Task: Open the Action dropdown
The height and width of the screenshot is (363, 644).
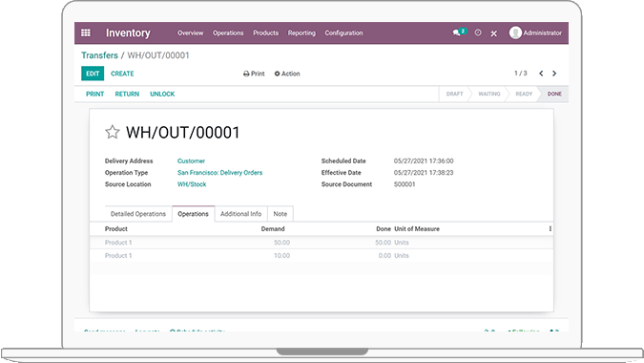Action: pos(287,74)
